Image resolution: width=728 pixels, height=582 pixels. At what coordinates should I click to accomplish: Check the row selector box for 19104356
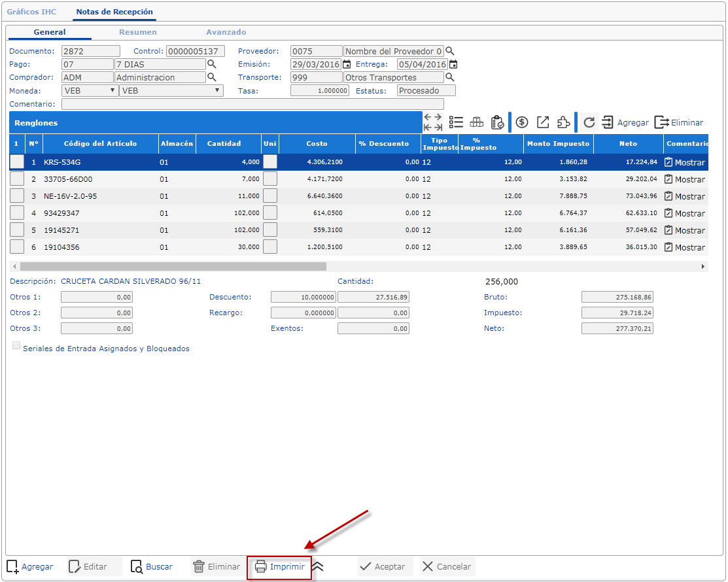16,247
